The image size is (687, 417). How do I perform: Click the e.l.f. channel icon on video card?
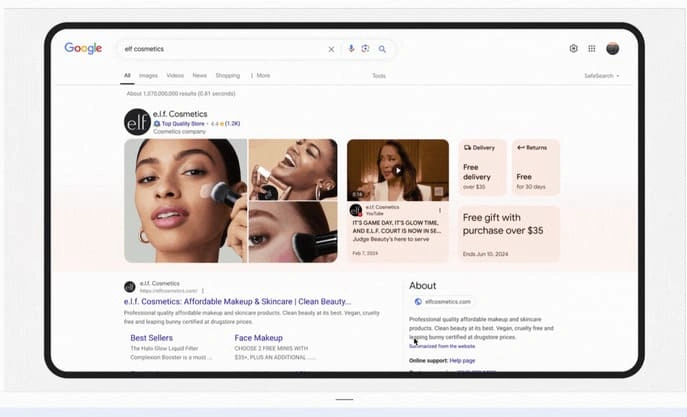coord(356,210)
